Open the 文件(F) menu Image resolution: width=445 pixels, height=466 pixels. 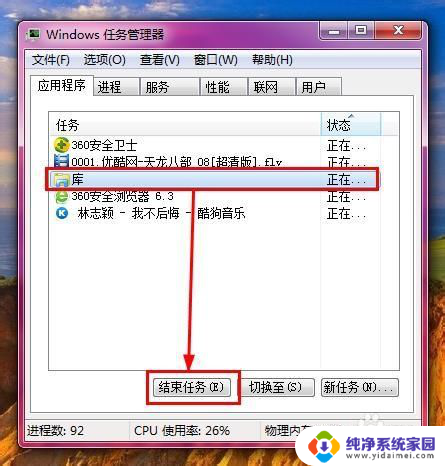[x=51, y=60]
